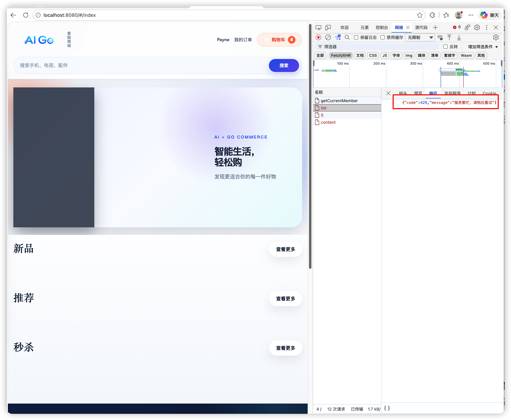Export HAR with download arrow icon
This screenshot has width=511, height=420.
coord(459,38)
